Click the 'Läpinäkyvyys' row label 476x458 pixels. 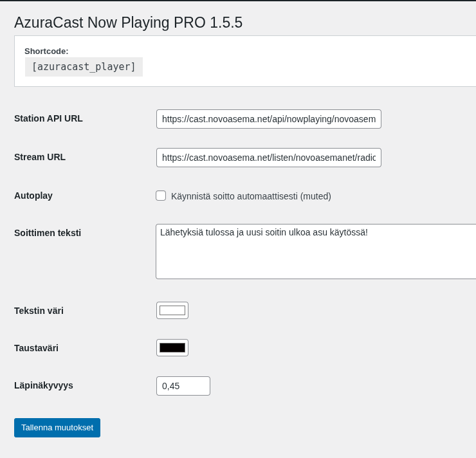pos(44,385)
